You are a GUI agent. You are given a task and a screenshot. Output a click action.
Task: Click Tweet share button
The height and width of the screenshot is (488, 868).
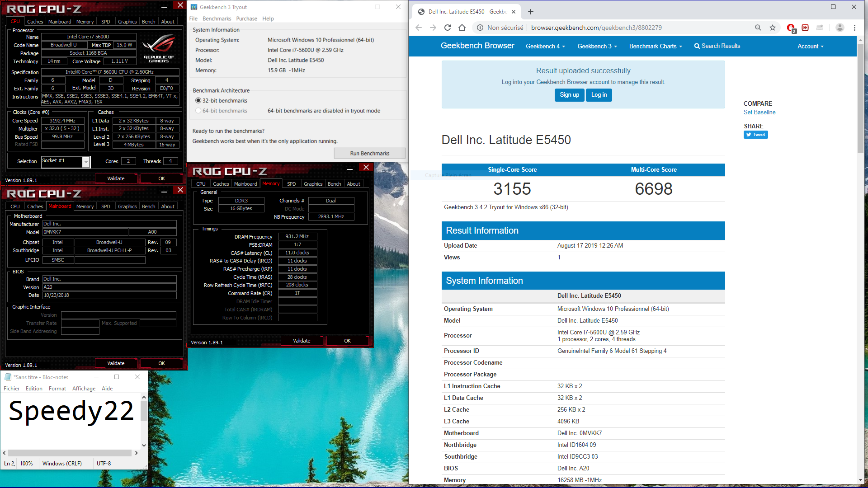coord(756,135)
